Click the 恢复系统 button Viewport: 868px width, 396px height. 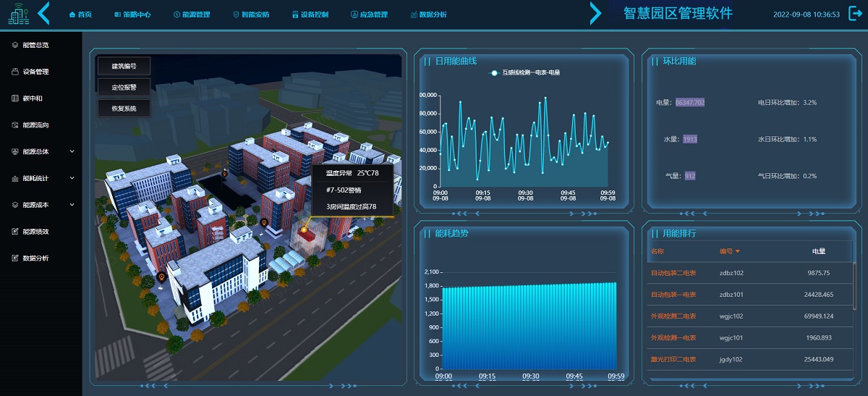[124, 108]
